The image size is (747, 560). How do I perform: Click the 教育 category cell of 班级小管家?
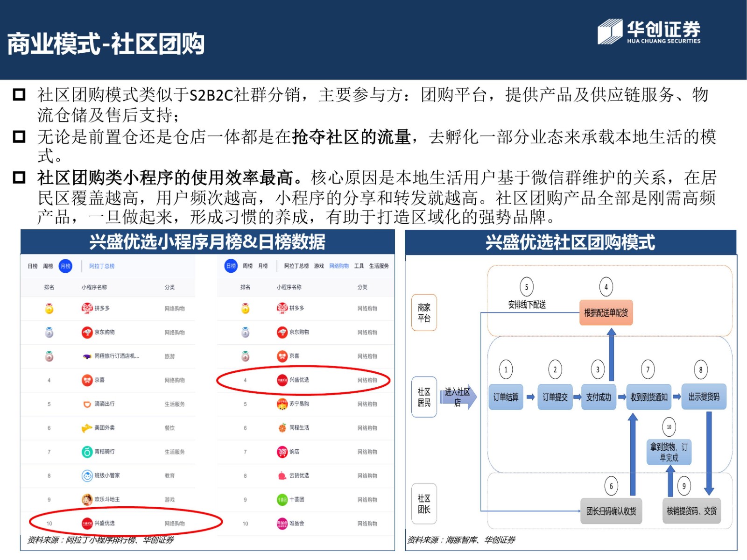(170, 475)
